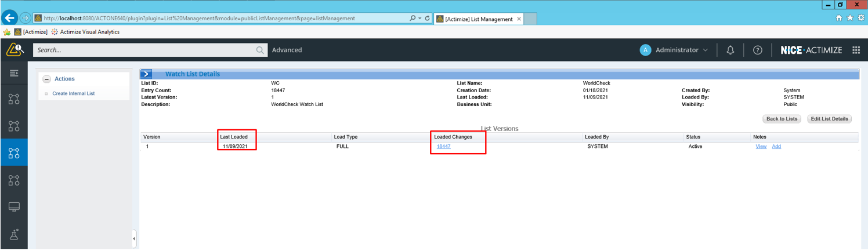Click the Active status cell
The image size is (868, 251).
tap(695, 146)
